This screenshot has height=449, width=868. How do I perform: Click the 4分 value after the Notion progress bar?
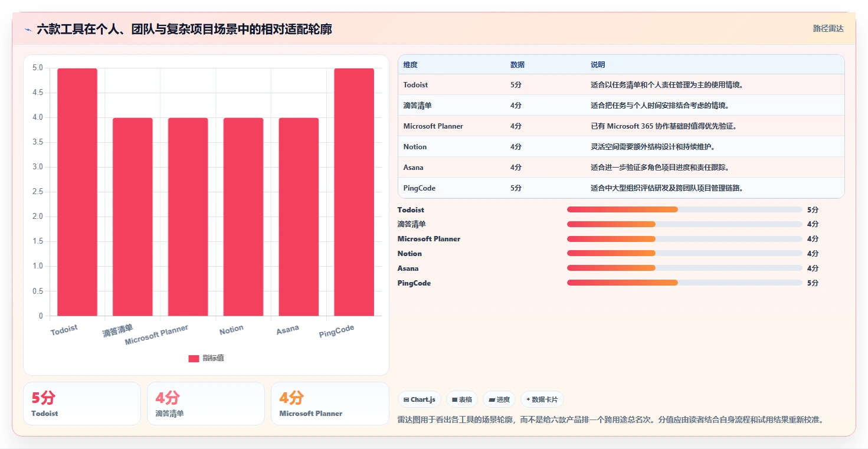coord(813,253)
